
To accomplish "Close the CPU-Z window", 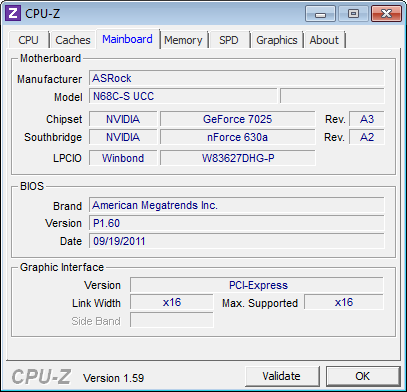I will click(386, 14).
